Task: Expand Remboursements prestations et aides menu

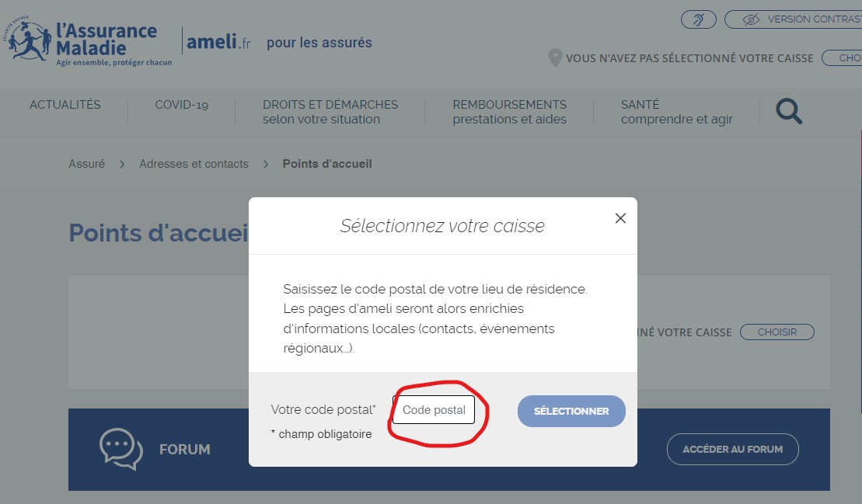Action: [x=509, y=112]
